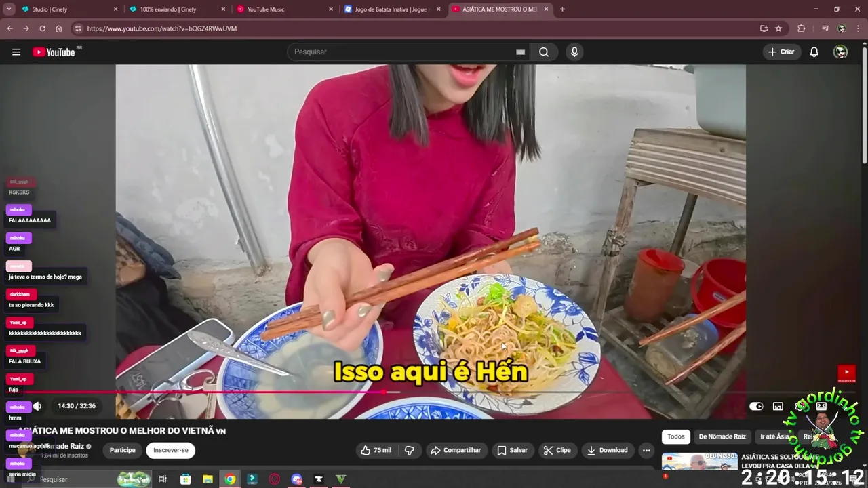Like the video showing 75 mil
Image resolution: width=868 pixels, height=488 pixels.
[x=376, y=450]
